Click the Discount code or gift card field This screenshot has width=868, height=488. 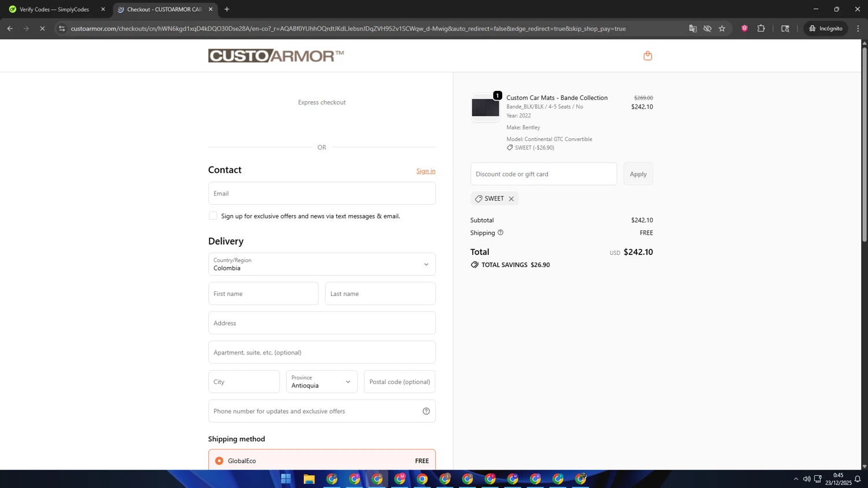click(x=543, y=174)
